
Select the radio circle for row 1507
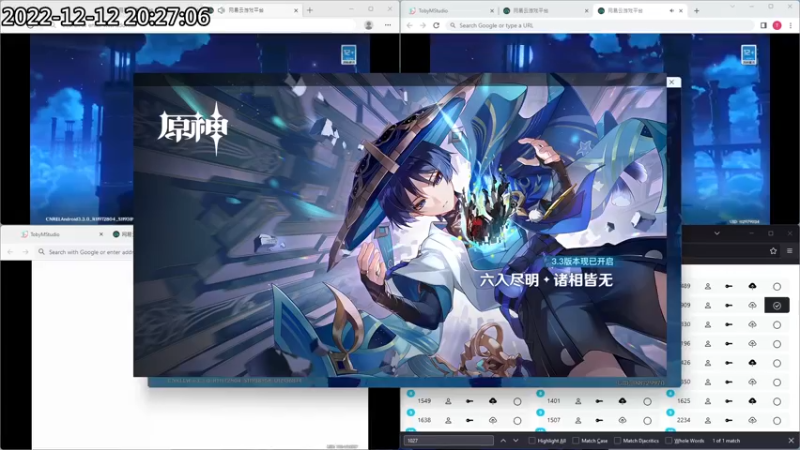pos(647,421)
